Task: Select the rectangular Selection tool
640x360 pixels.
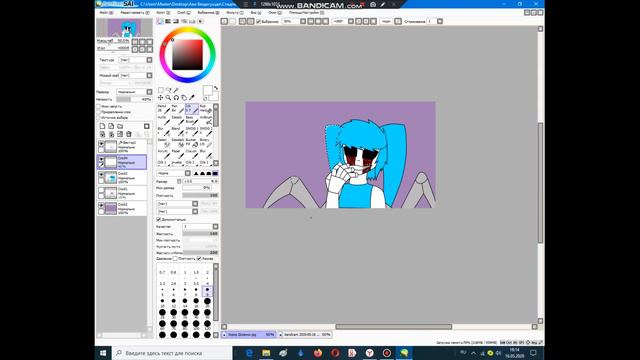Action: [x=161, y=90]
